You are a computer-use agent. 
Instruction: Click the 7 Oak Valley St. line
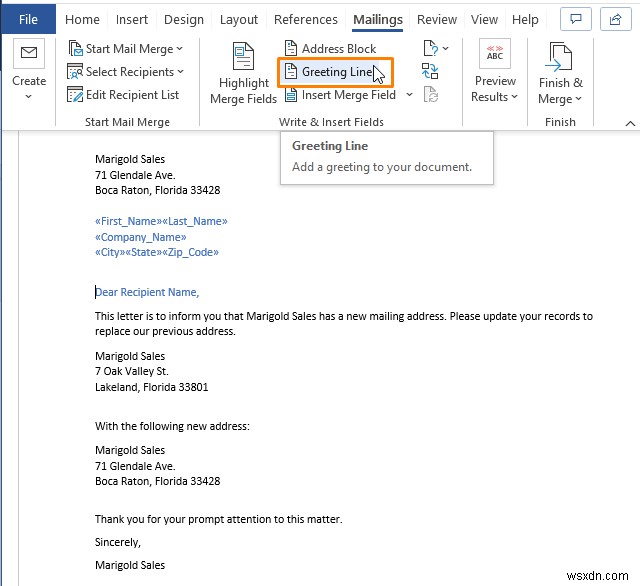[x=132, y=371]
